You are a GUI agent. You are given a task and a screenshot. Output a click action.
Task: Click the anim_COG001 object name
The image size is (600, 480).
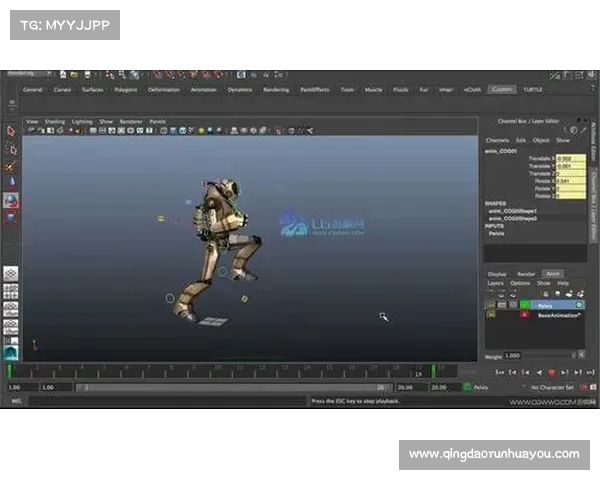(x=501, y=151)
